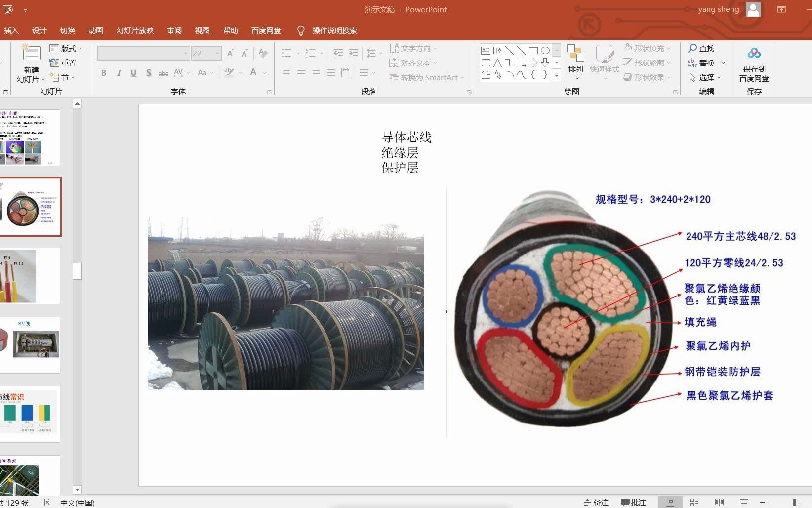The image size is (812, 508).
Task: Select the text box shape
Action: point(486,51)
